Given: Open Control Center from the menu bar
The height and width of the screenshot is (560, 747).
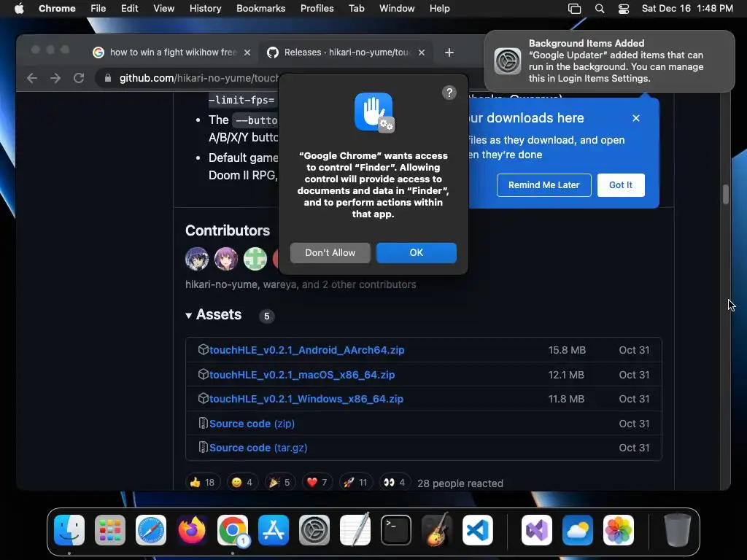Looking at the screenshot, I should click(624, 9).
